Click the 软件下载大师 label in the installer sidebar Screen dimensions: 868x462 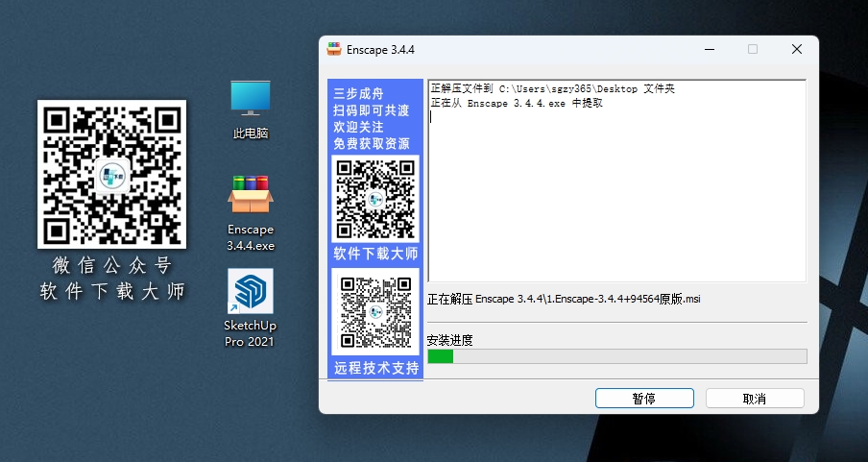(375, 255)
